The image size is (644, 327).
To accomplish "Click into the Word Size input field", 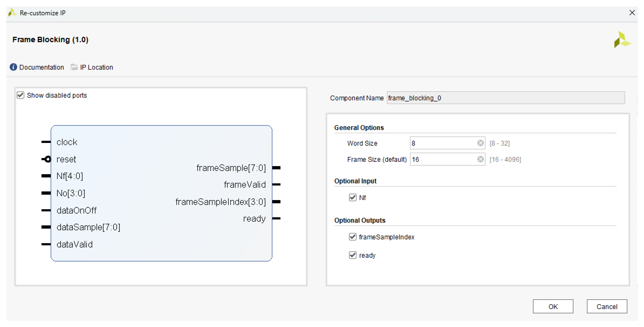I will point(443,143).
